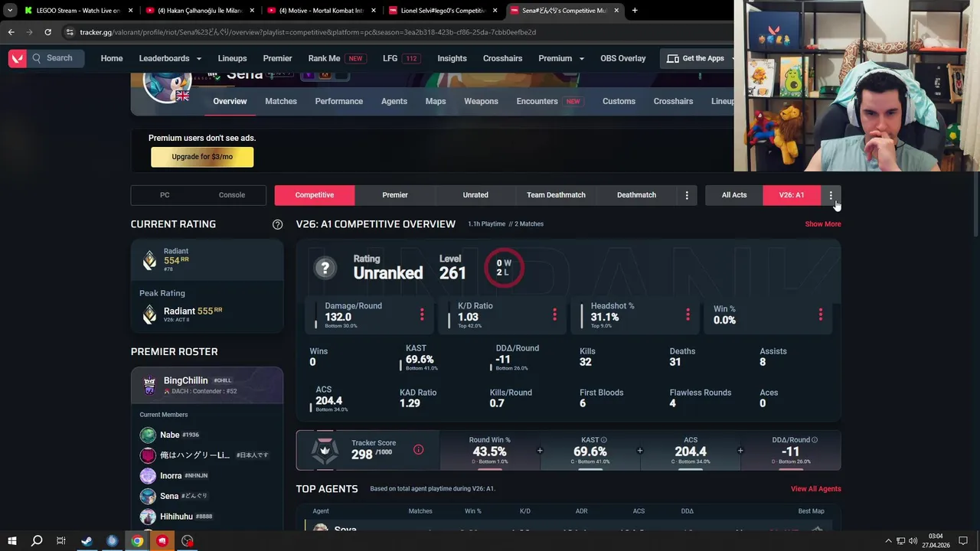Expand the plus after ACS 204.4
Screen dimensions: 980x551
pos(740,451)
